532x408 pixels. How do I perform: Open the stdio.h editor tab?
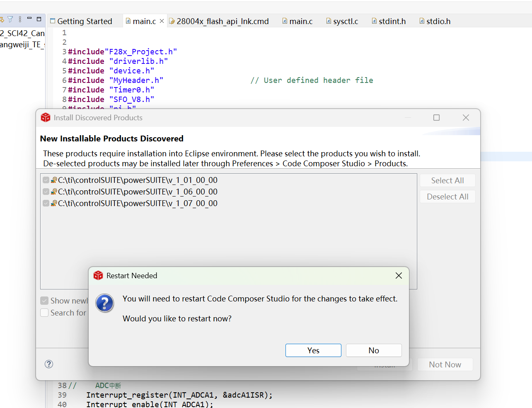pos(435,21)
